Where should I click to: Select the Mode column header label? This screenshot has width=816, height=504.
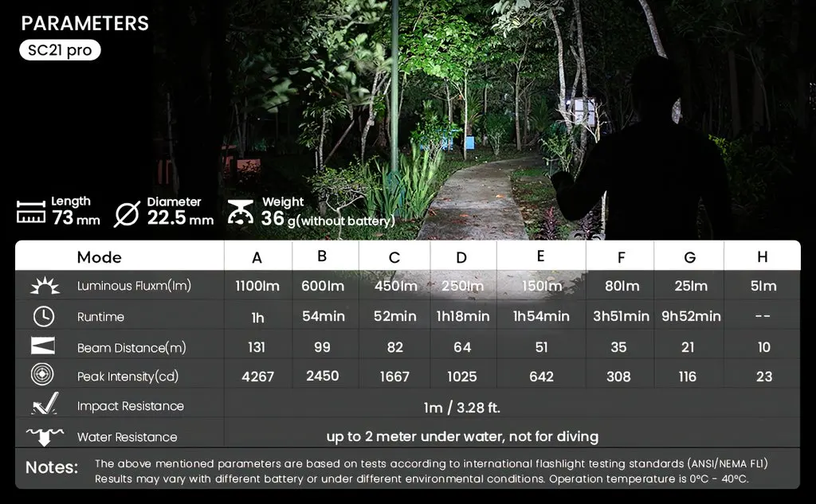pos(99,257)
